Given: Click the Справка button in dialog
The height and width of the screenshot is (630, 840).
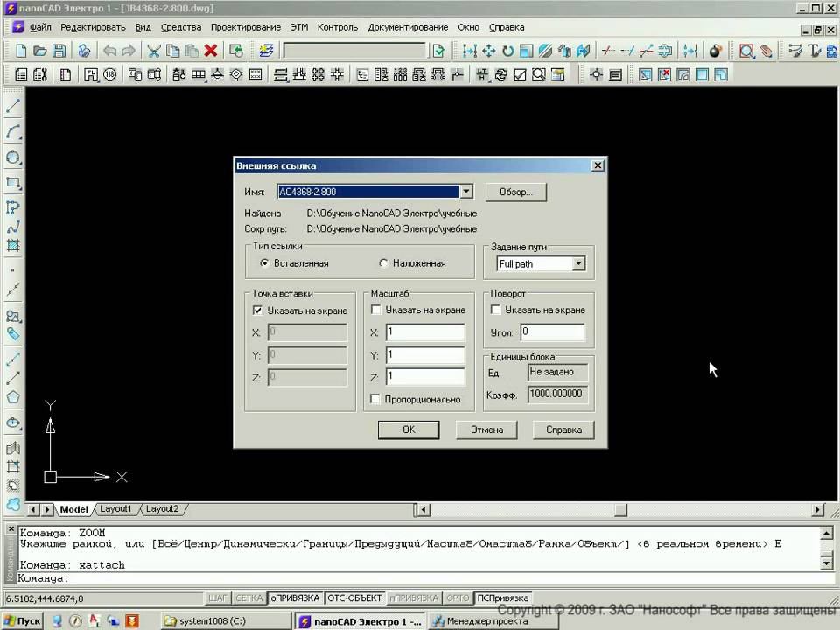Looking at the screenshot, I should (x=563, y=430).
